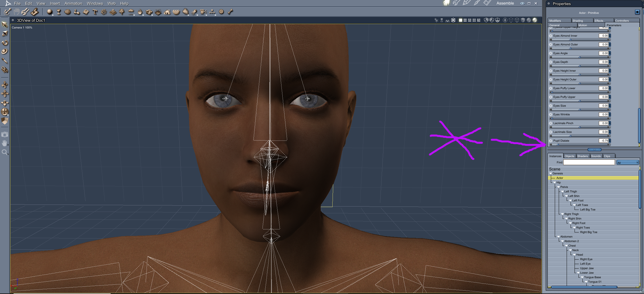
Task: Insert a bone from the toolbar
Action: click(x=230, y=12)
